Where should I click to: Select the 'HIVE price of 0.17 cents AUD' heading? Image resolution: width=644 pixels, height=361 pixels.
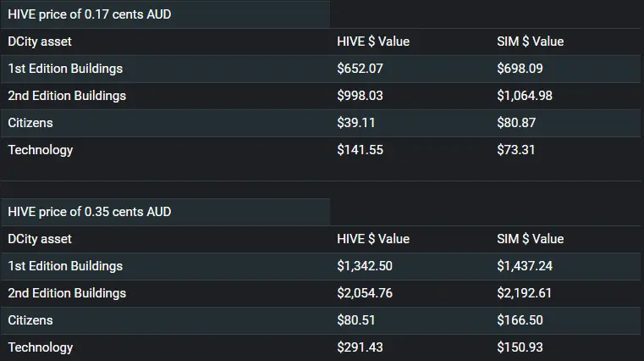[x=90, y=14]
